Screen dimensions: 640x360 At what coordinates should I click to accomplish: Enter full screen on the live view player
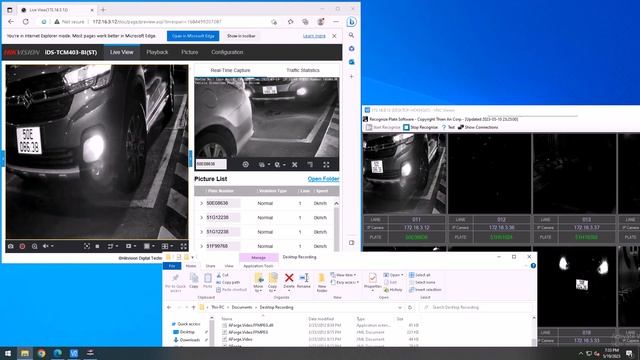tap(184, 246)
